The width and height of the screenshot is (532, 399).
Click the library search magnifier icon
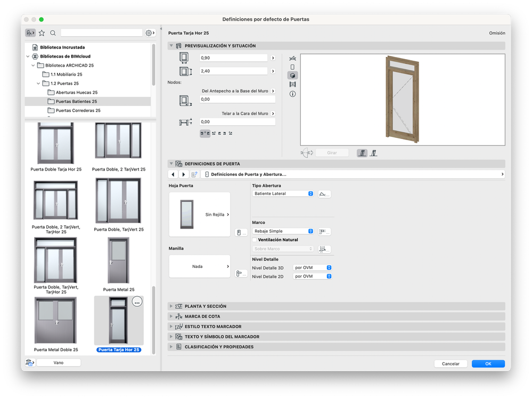53,33
